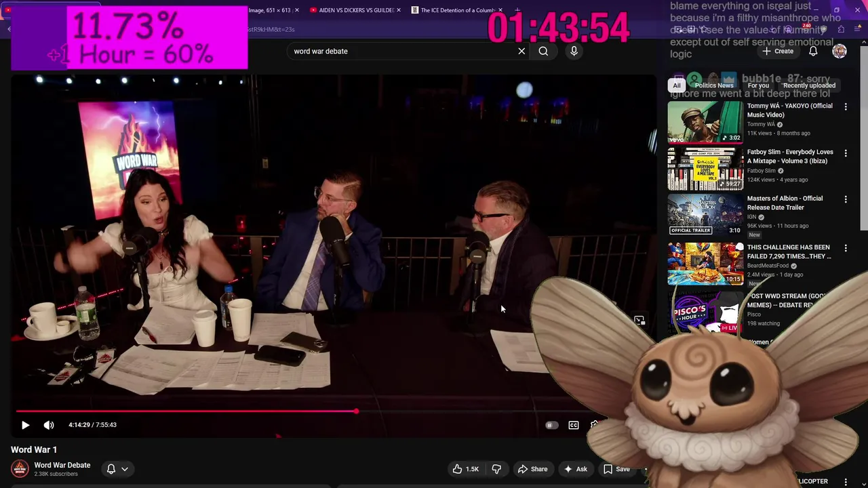Turn on closed captions
Image resolution: width=868 pixels, height=488 pixels.
click(574, 425)
